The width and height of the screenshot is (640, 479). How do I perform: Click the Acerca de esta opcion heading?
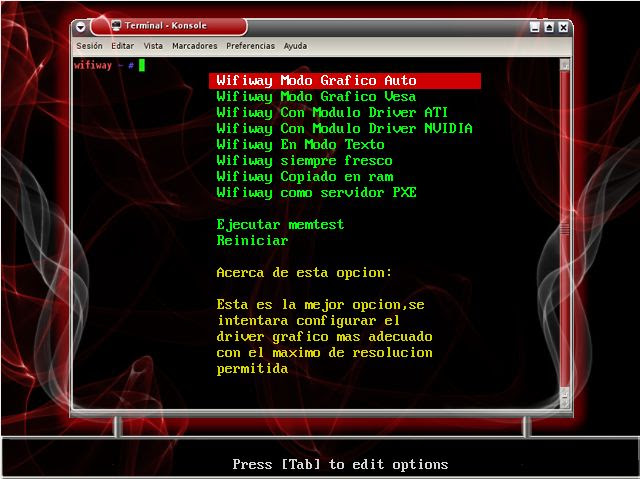(x=304, y=273)
